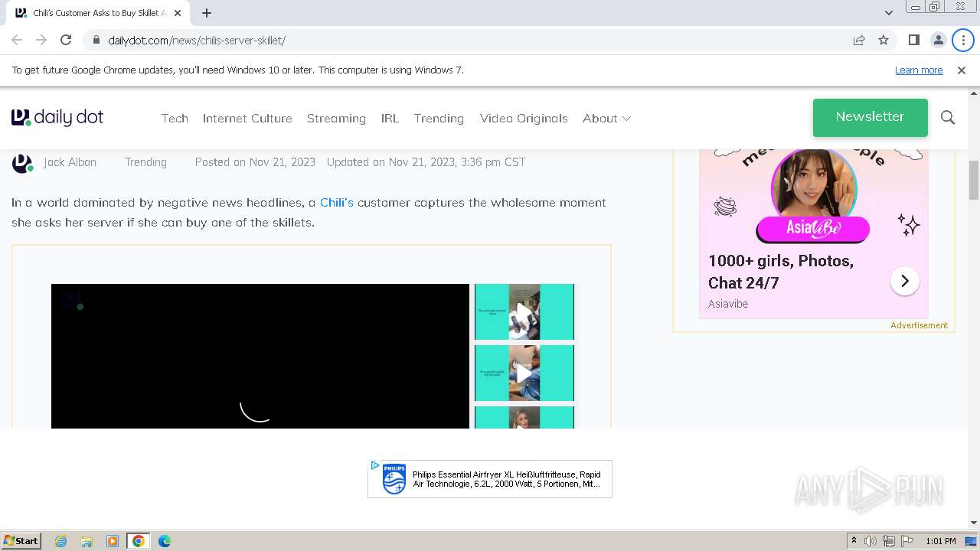The image size is (980, 551).
Task: Bookmark this page with the star icon
Action: 884,40
